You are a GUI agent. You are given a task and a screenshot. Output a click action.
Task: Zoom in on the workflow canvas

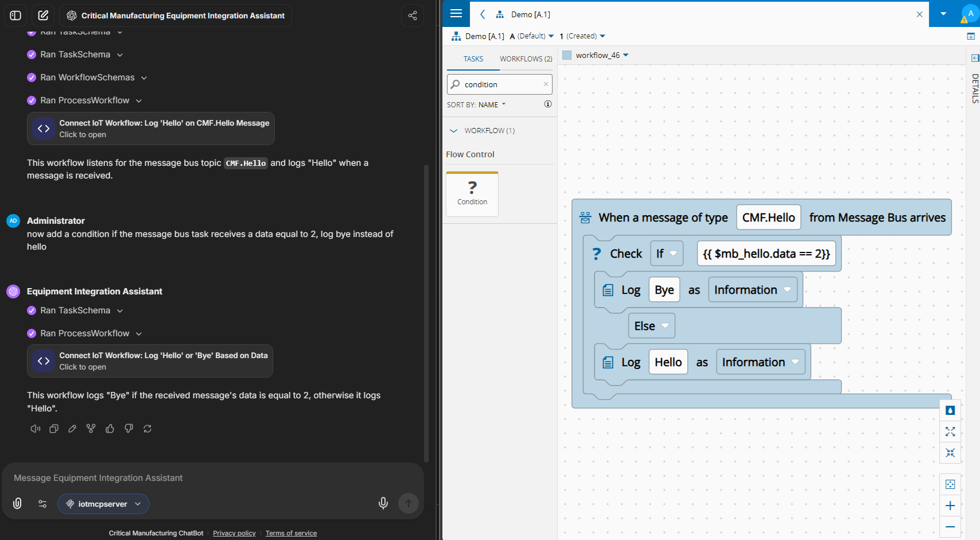[x=950, y=506]
